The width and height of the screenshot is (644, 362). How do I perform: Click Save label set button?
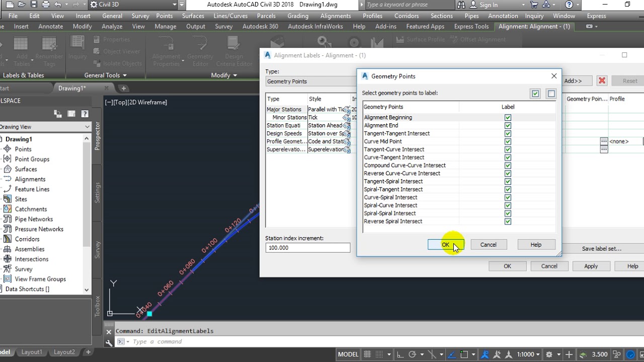click(601, 248)
